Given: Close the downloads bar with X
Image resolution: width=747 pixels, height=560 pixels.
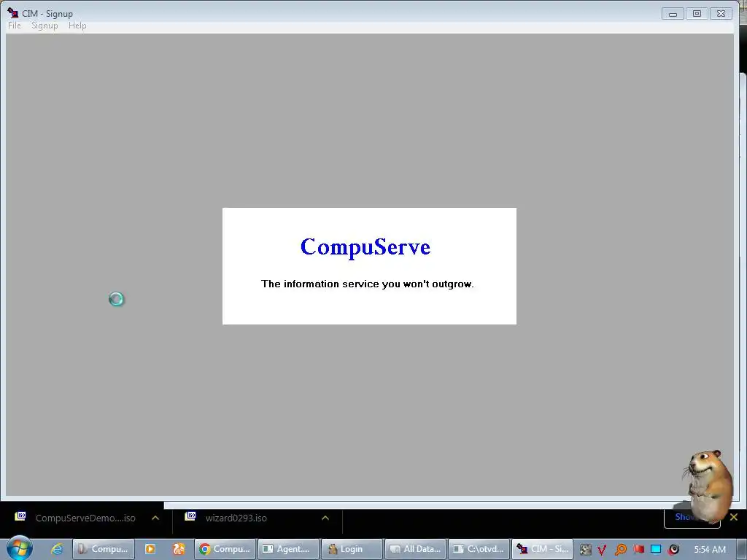Looking at the screenshot, I should [734, 517].
